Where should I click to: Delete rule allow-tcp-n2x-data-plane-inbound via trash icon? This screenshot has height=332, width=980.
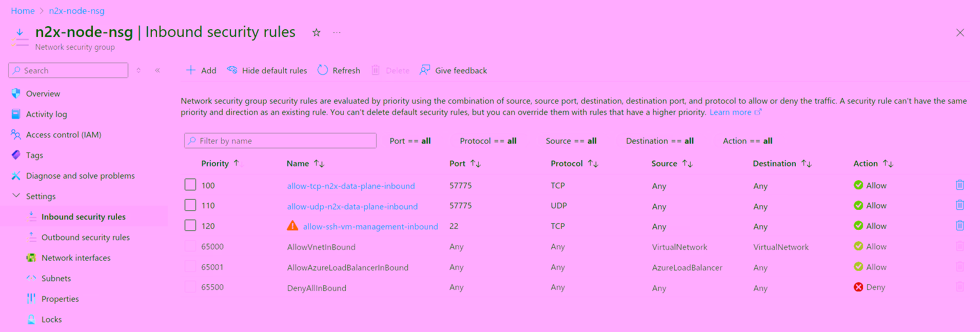click(x=960, y=185)
